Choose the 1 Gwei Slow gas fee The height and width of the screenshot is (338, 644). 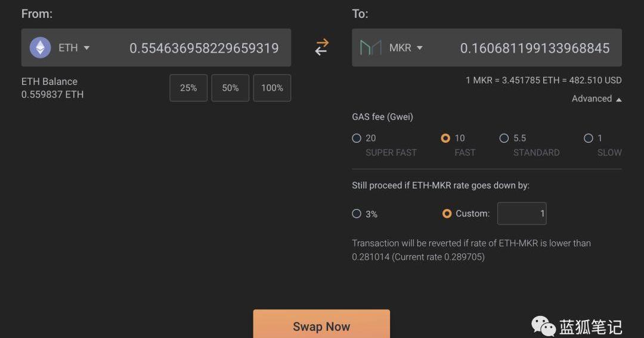pos(589,138)
